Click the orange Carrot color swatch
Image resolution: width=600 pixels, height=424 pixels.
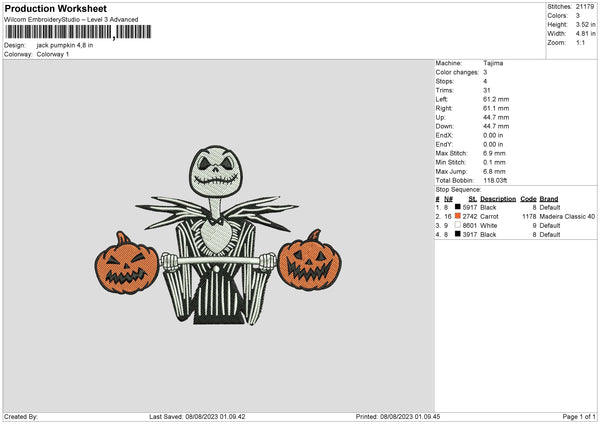tap(458, 216)
